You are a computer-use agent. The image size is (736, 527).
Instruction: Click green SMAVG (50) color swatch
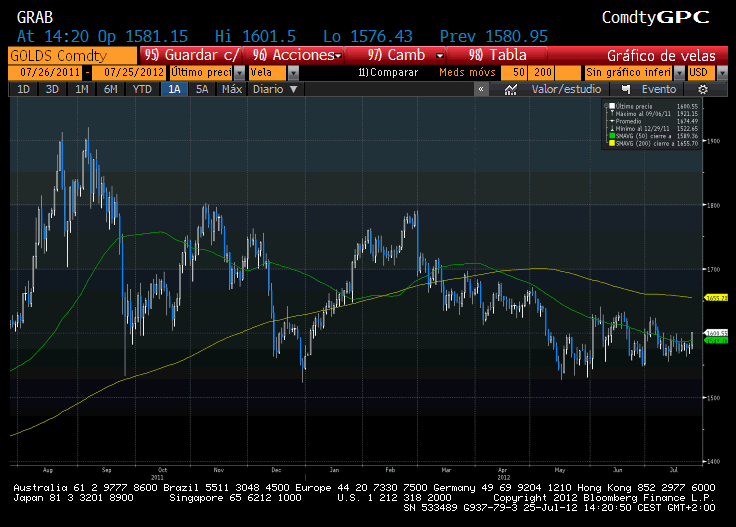pyautogui.click(x=612, y=136)
